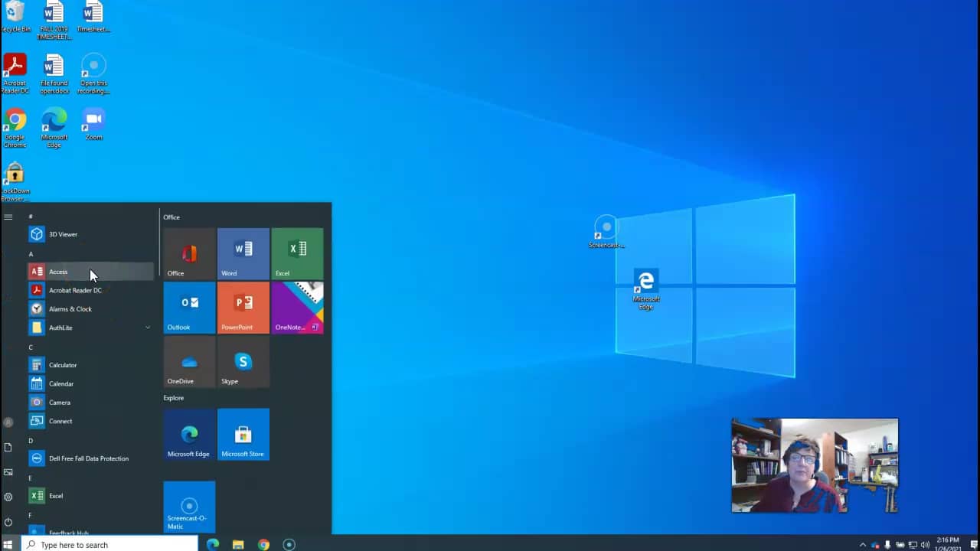The image size is (980, 551).
Task: Launch the PowerPoint tile
Action: 243,308
